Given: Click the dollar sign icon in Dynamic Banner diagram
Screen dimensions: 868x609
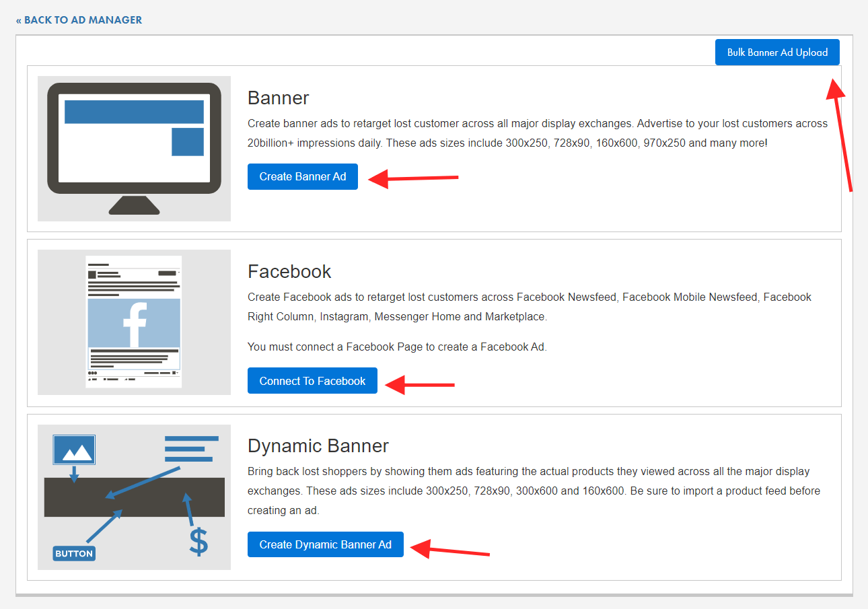Looking at the screenshot, I should tap(198, 541).
